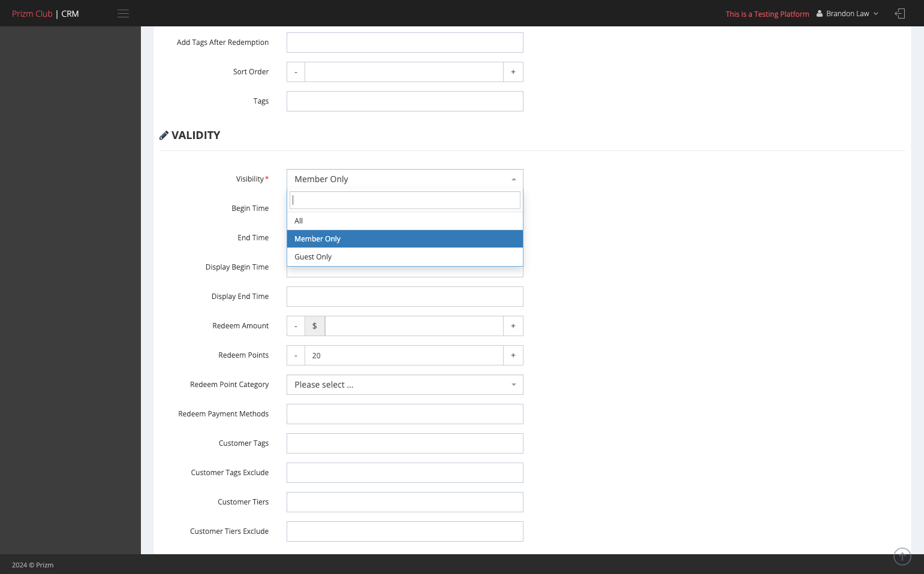Viewport: 924px width, 574px height.
Task: Click the Customer Tags input field
Action: 405,443
